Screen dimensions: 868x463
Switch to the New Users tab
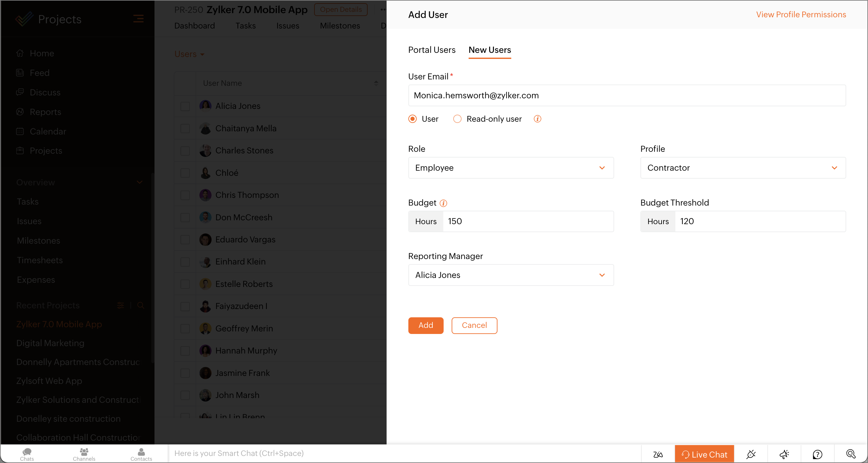[489, 50]
